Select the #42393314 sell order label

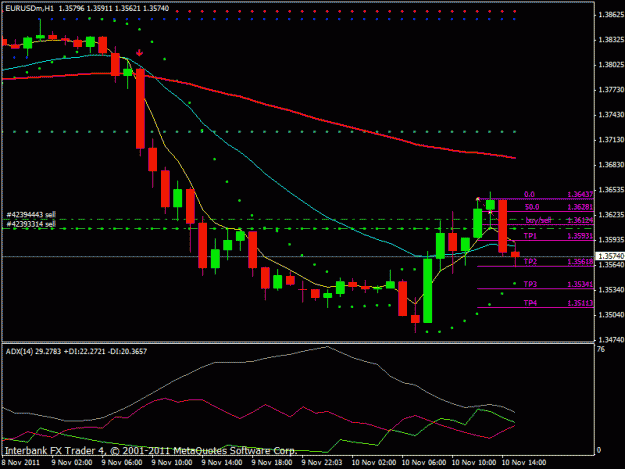point(31,224)
